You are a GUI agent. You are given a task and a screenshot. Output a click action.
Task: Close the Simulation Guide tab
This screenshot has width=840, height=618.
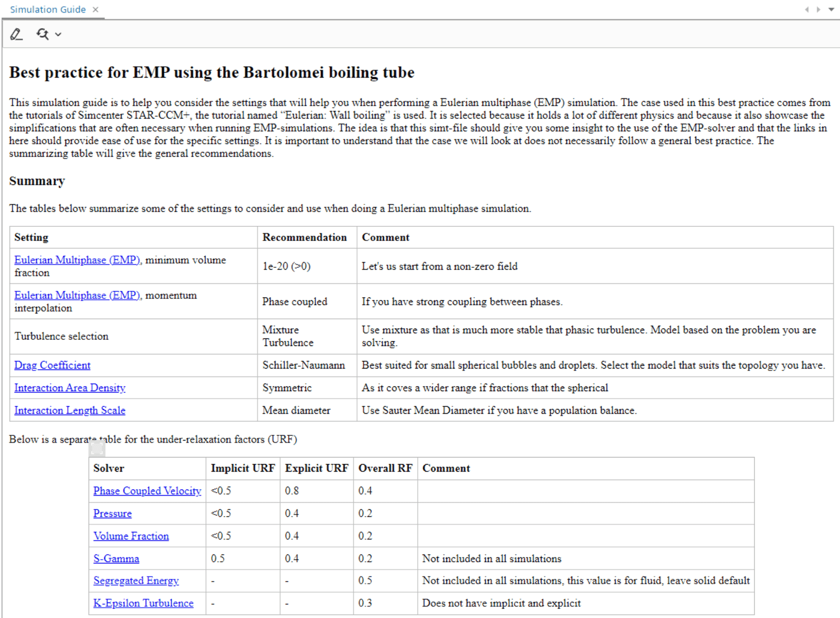[x=96, y=9]
